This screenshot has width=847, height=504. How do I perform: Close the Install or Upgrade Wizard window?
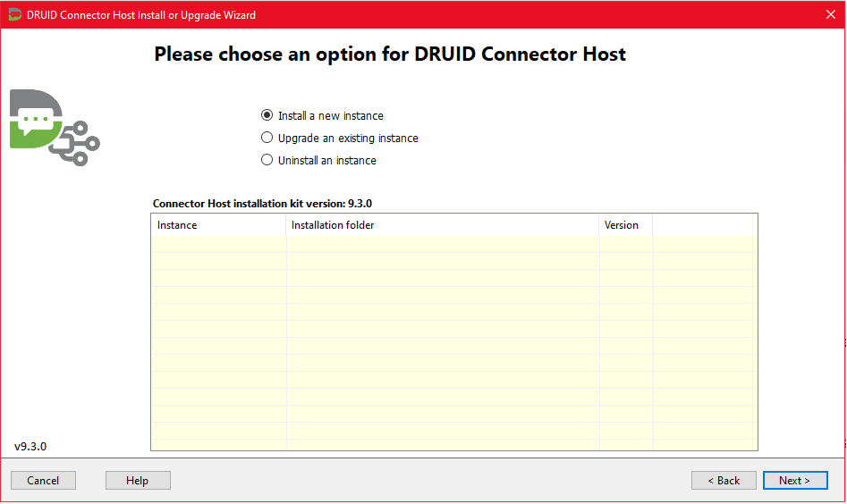click(x=830, y=14)
